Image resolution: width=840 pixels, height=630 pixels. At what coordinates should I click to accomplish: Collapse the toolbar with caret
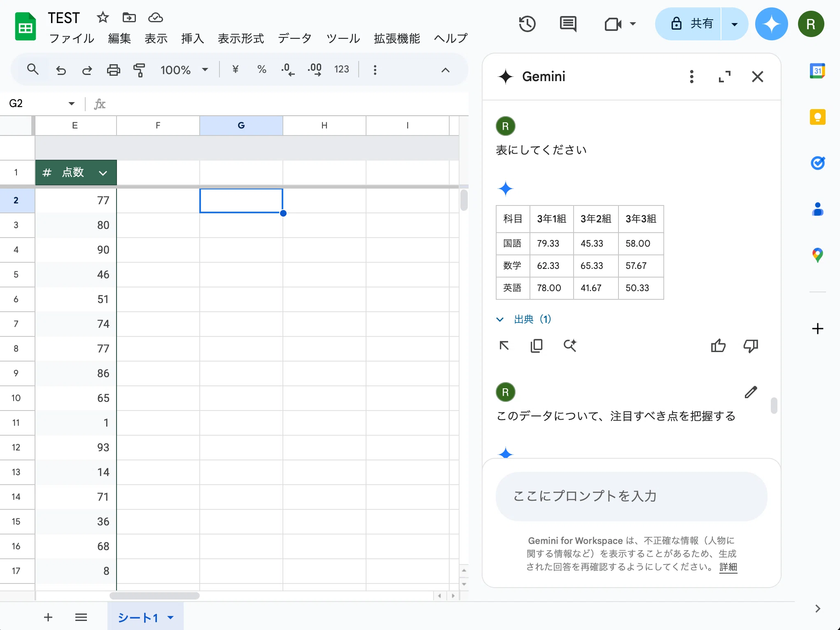click(446, 70)
